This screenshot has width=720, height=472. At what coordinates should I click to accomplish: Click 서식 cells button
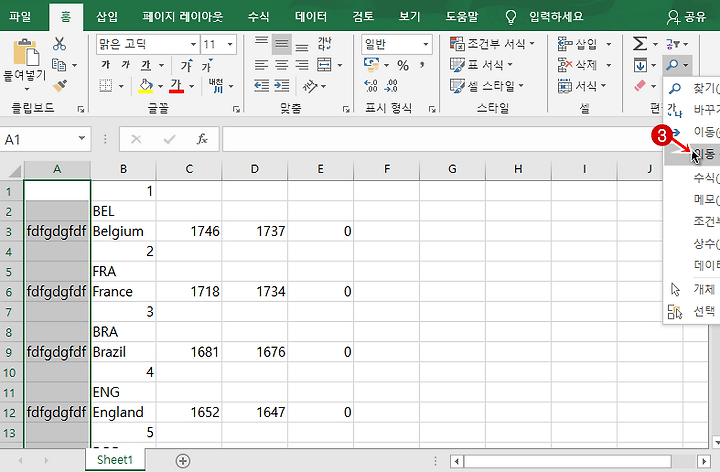coord(578,86)
